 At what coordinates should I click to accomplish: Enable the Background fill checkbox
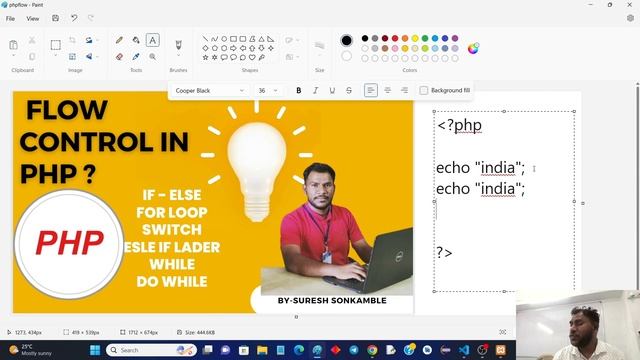424,90
